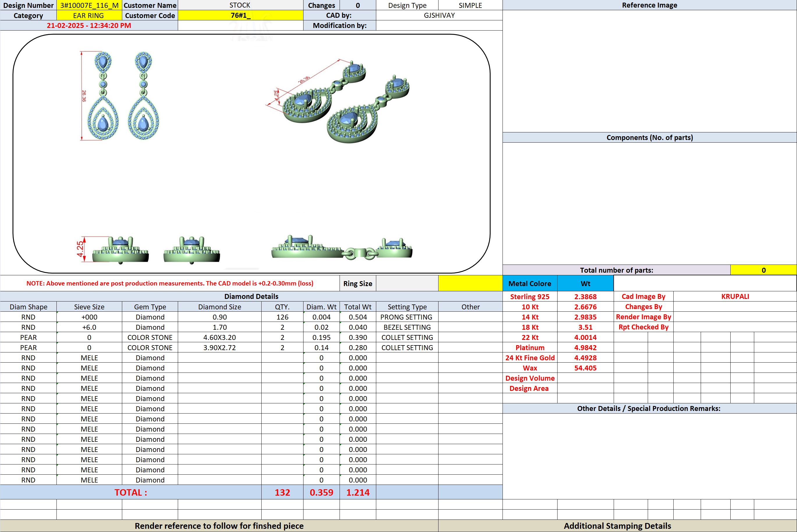Select the total diamond weight 0.359
The width and height of the screenshot is (797, 532).
tap(321, 492)
